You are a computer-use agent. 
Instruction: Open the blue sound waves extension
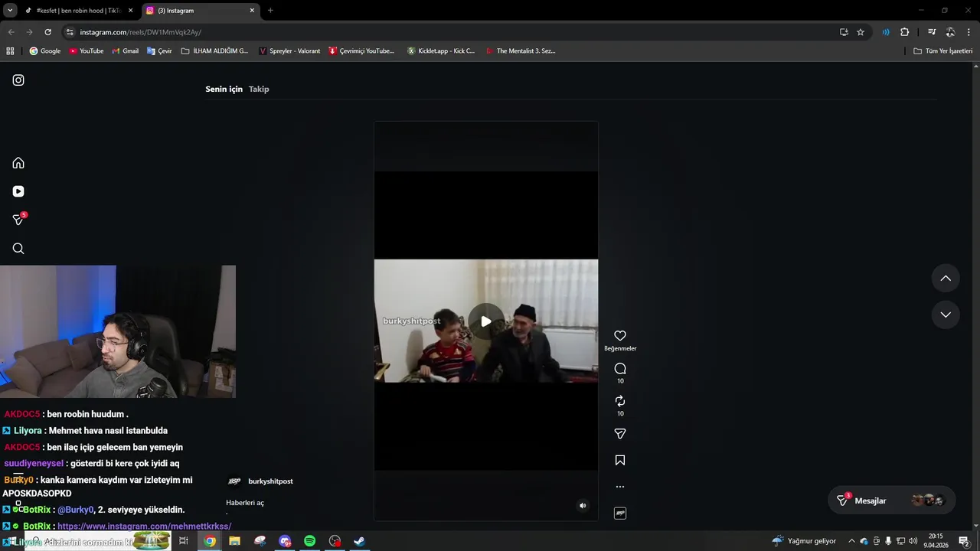click(x=886, y=32)
